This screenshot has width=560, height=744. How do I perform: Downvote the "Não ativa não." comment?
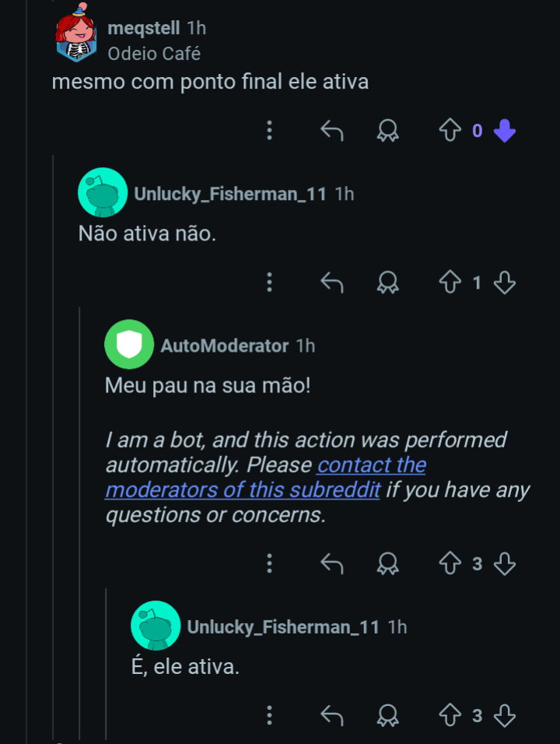point(505,283)
